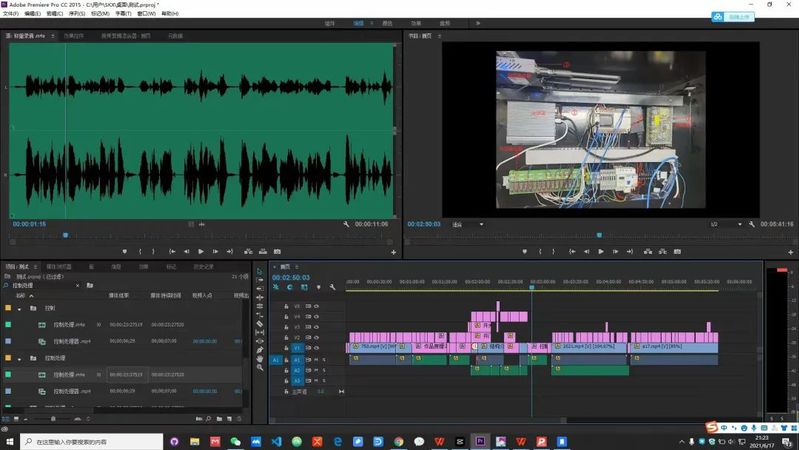Click the add marker icon in timeline

tap(318, 287)
